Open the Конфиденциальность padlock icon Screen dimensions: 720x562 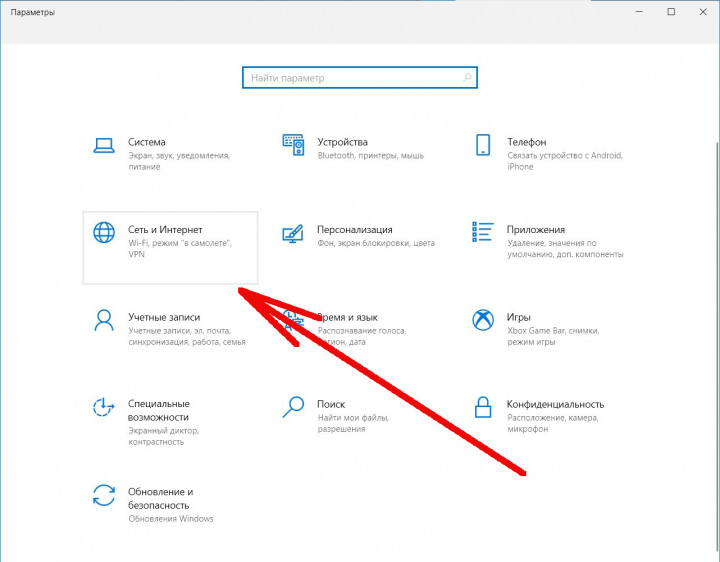pyautogui.click(x=483, y=407)
